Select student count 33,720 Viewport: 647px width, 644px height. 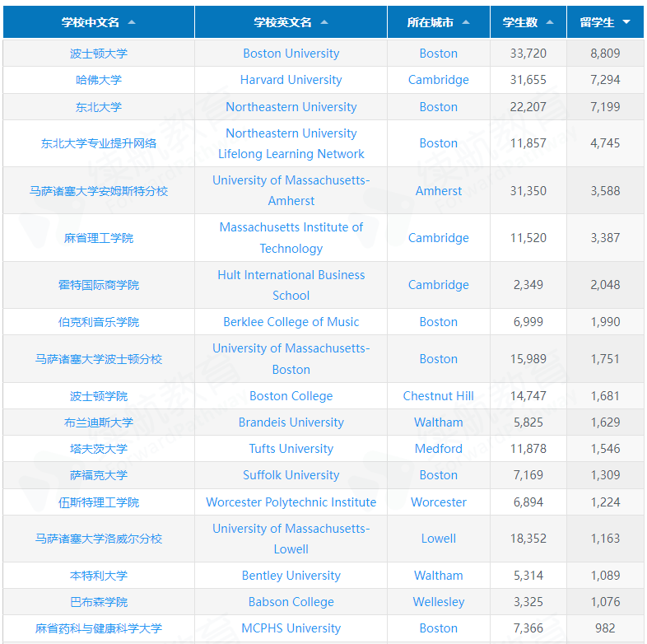pos(528,54)
